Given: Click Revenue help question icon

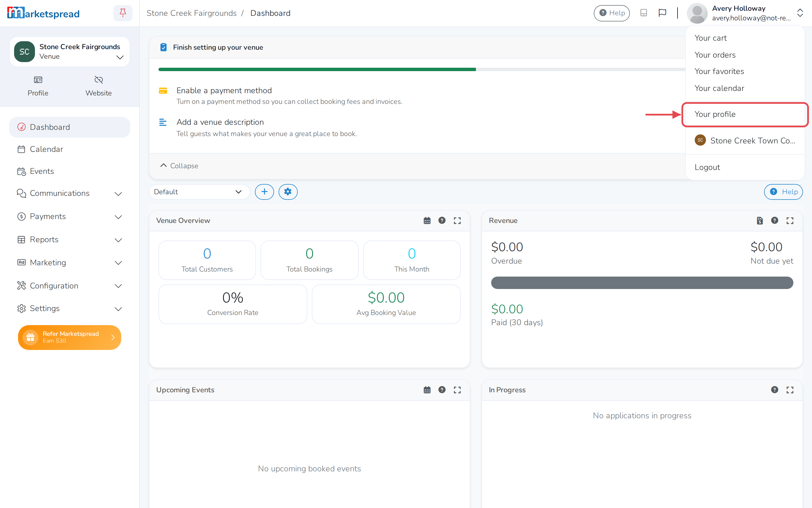Looking at the screenshot, I should pos(775,220).
